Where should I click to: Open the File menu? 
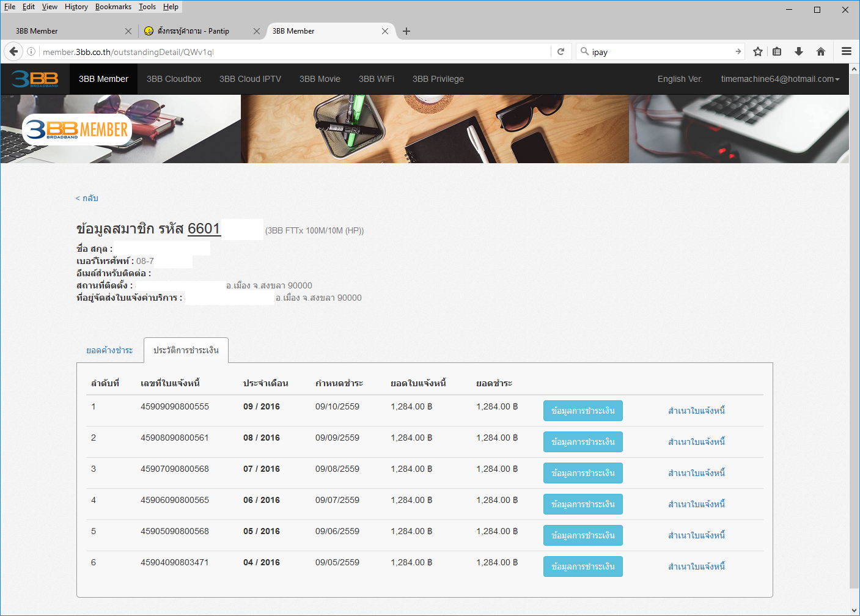pyautogui.click(x=10, y=7)
